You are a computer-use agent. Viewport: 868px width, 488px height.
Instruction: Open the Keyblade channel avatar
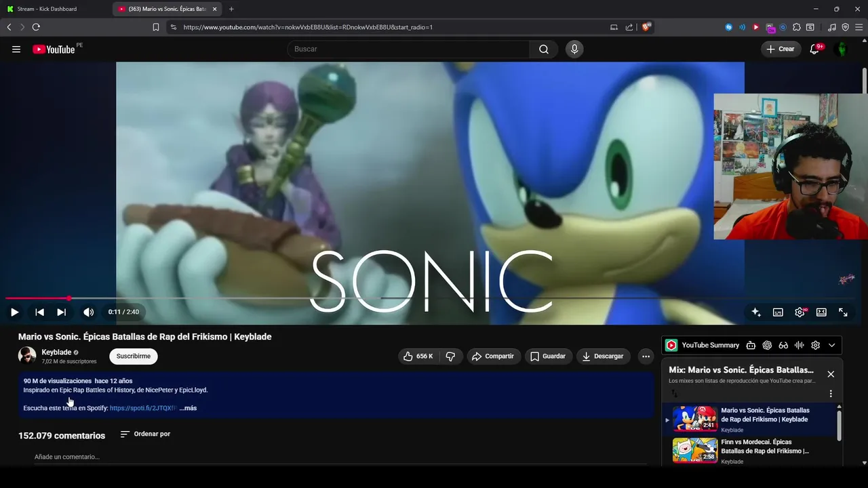point(27,356)
